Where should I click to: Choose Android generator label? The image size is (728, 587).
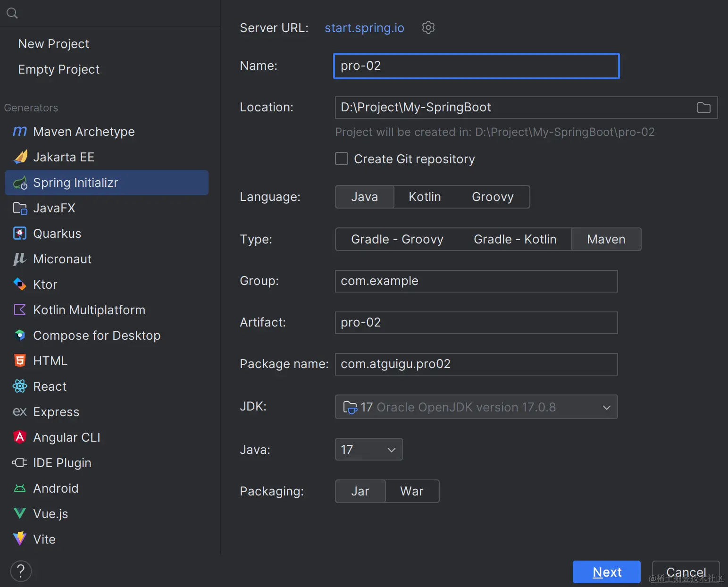(56, 488)
